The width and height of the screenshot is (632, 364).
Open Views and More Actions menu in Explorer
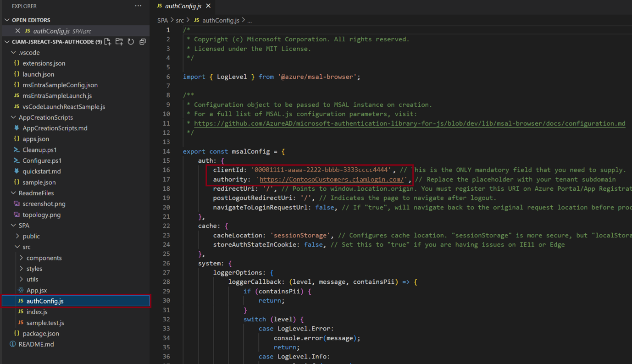(x=138, y=6)
